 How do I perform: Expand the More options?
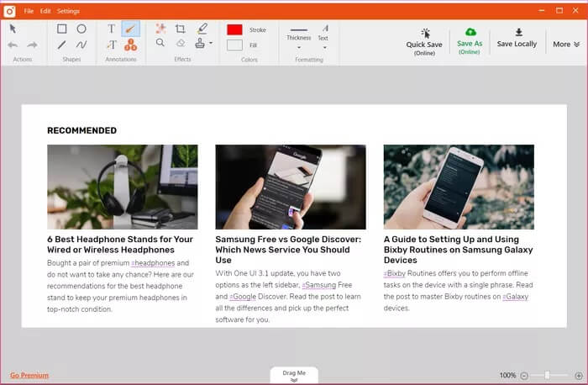[x=566, y=45]
